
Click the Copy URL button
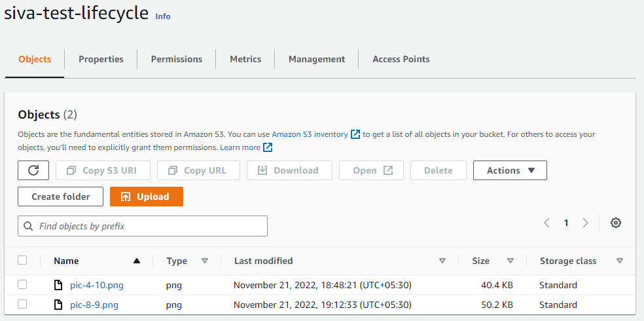coord(198,170)
